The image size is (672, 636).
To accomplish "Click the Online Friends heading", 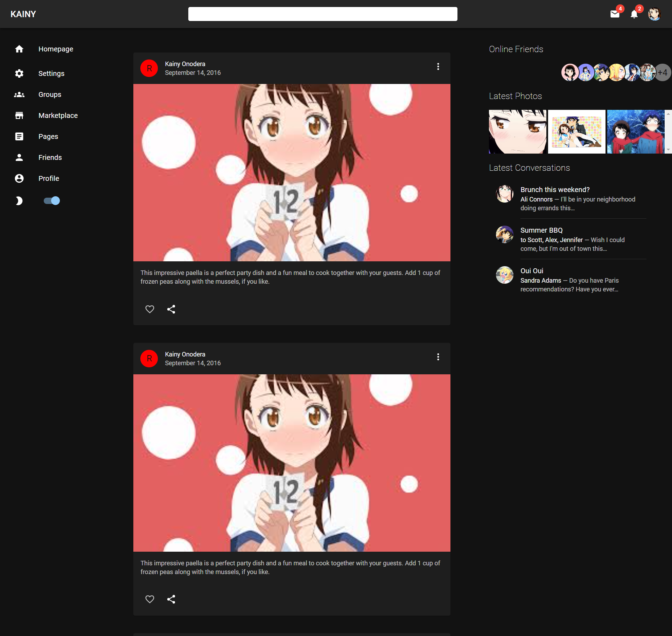I will (516, 49).
